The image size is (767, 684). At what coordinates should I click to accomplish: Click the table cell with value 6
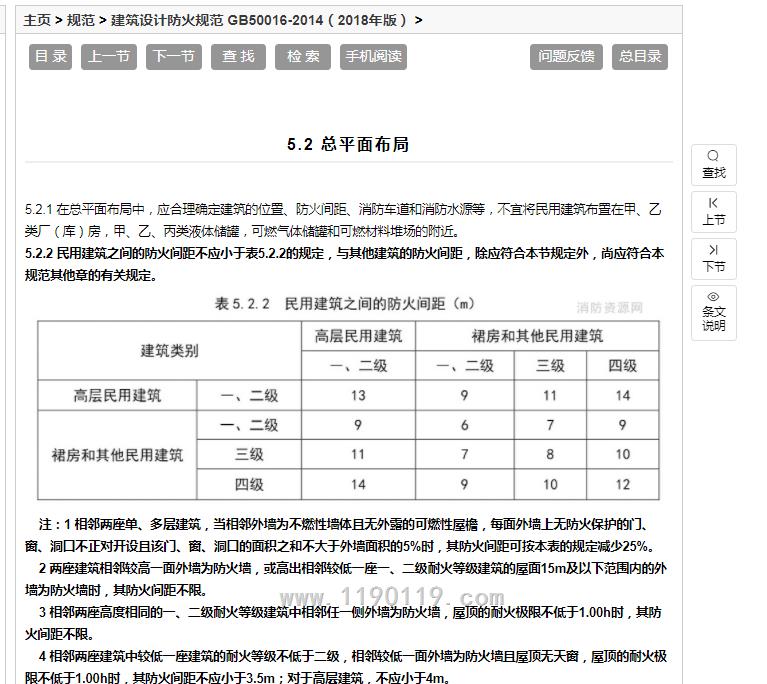(x=465, y=425)
